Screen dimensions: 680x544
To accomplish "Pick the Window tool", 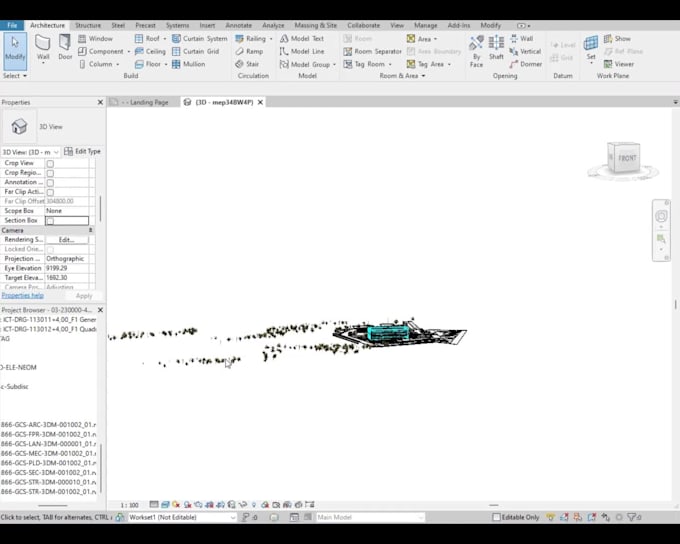I will click(95, 39).
